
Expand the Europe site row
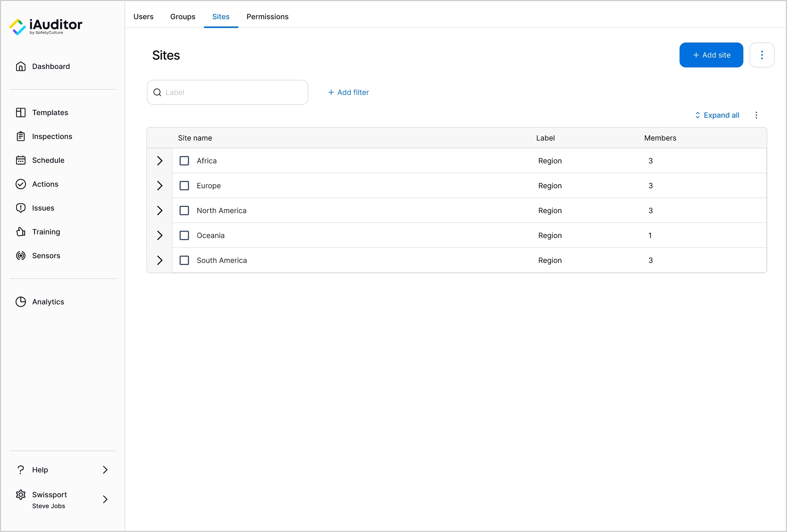pyautogui.click(x=160, y=186)
